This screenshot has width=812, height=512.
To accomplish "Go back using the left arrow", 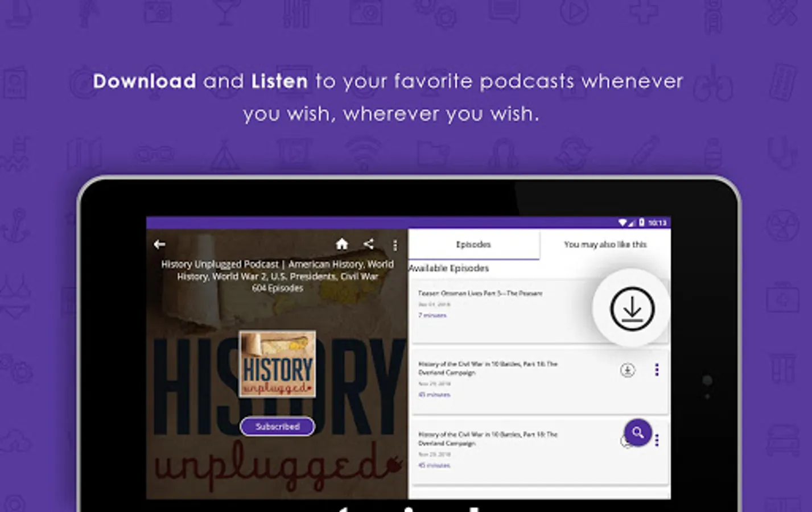I will (159, 245).
